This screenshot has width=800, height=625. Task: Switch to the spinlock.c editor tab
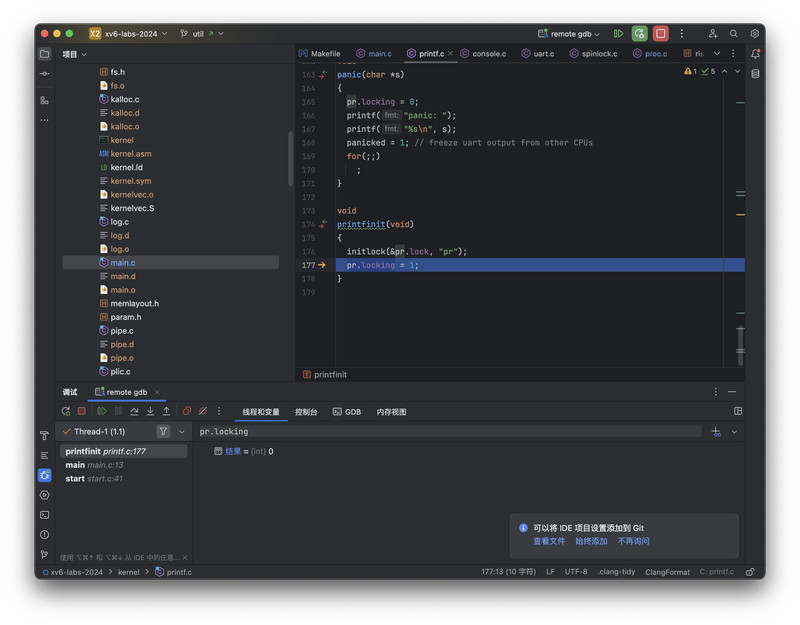[x=593, y=54]
